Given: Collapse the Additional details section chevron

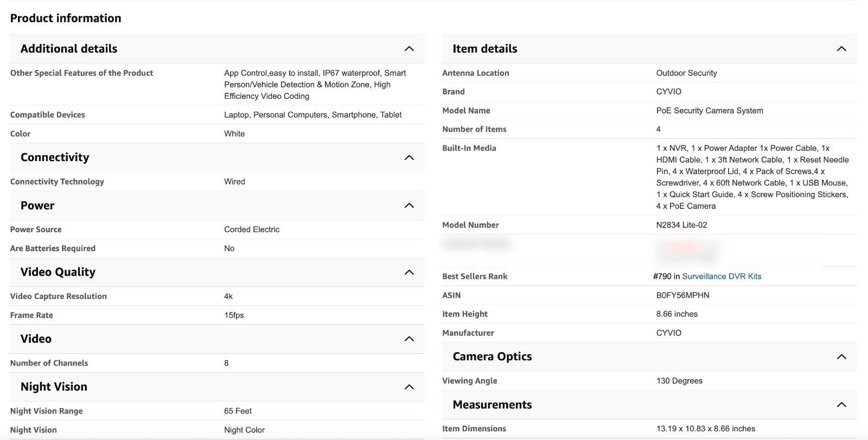Looking at the screenshot, I should pyautogui.click(x=409, y=49).
